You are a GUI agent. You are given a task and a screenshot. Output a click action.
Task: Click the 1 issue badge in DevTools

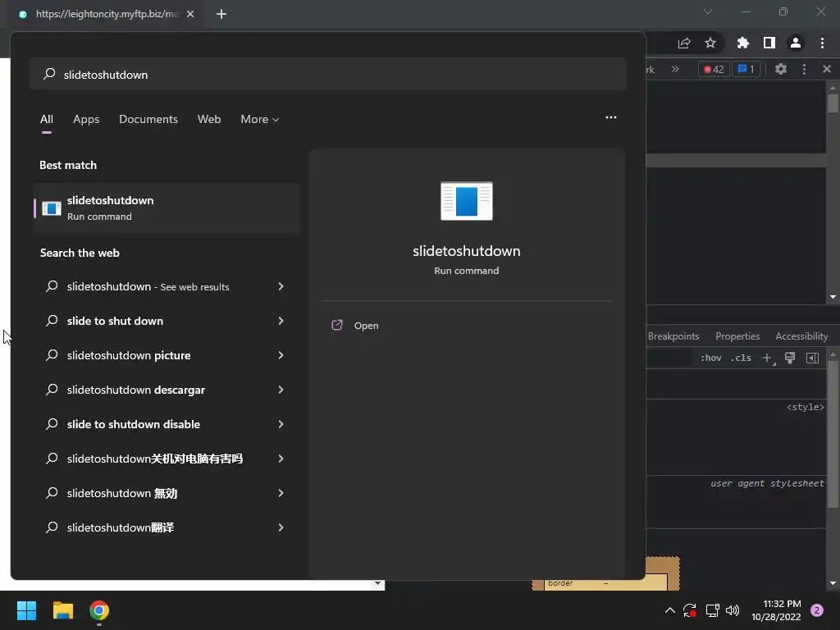tap(746, 69)
